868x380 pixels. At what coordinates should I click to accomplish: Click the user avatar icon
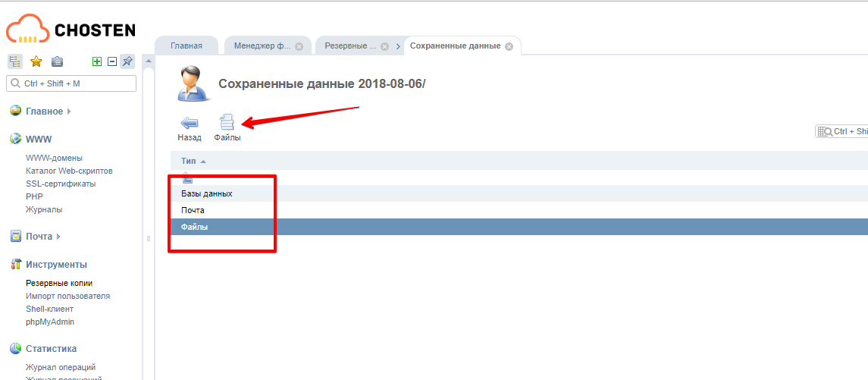[194, 84]
